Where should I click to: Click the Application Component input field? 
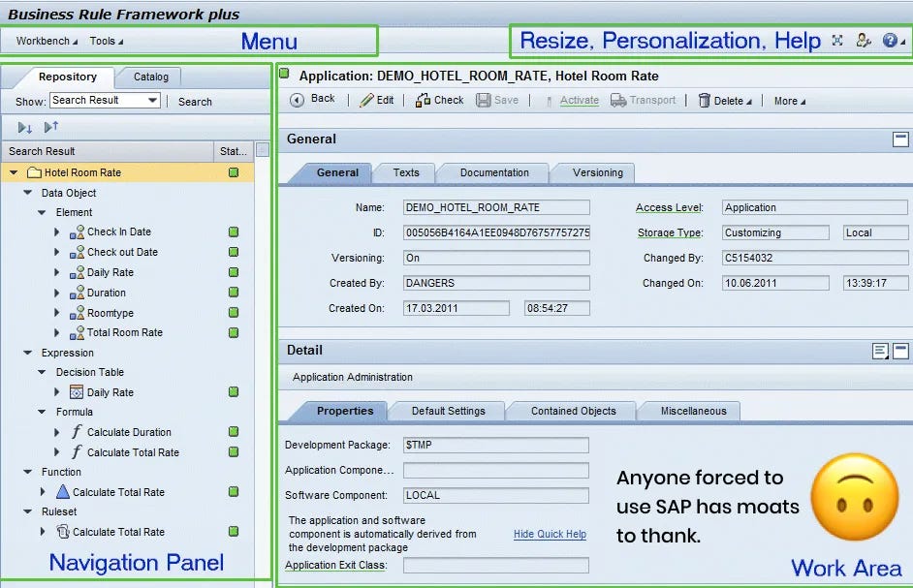click(495, 470)
